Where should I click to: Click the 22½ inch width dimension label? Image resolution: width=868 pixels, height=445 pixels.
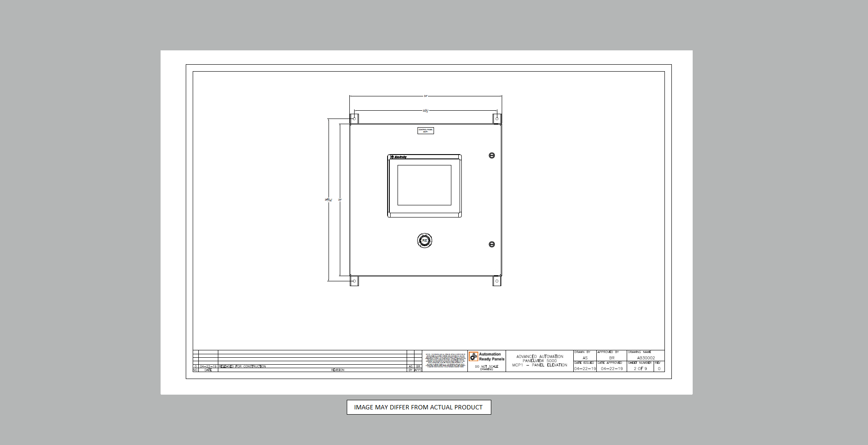coord(425,111)
